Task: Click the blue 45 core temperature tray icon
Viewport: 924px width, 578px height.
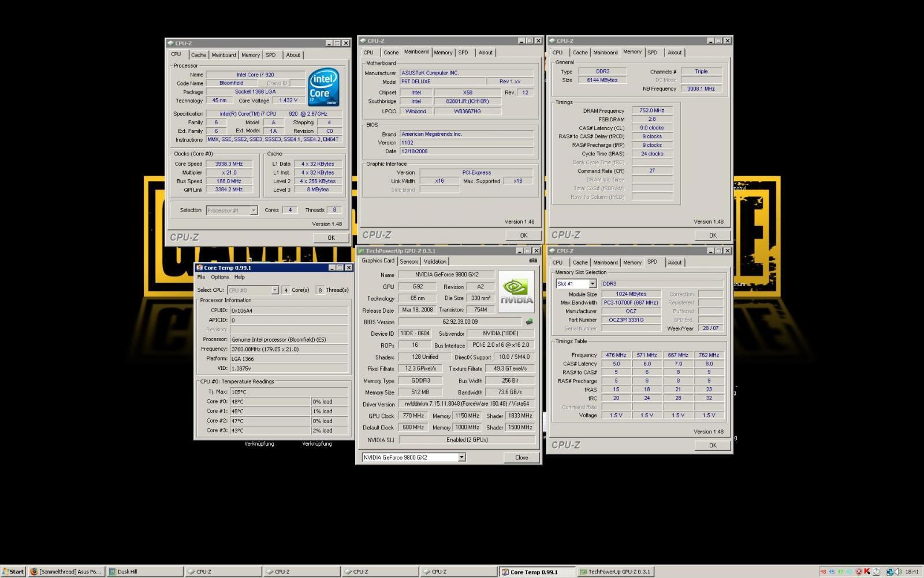Action: pos(832,572)
